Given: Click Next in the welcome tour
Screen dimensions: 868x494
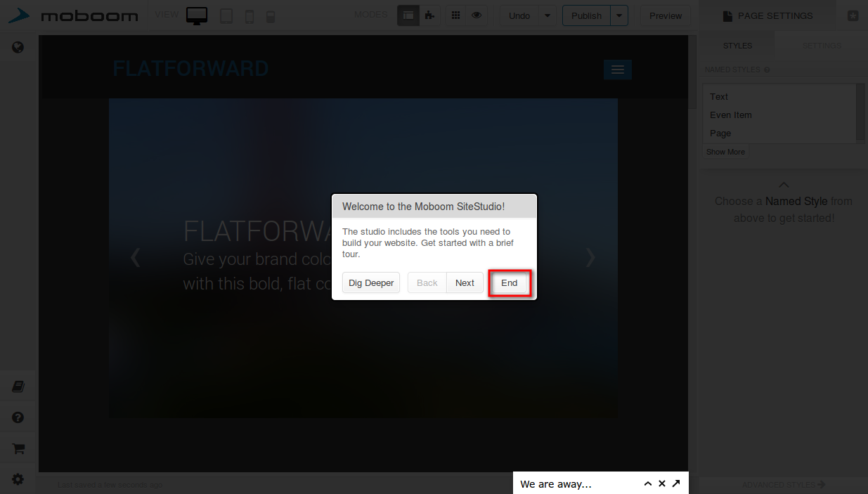Looking at the screenshot, I should point(465,283).
